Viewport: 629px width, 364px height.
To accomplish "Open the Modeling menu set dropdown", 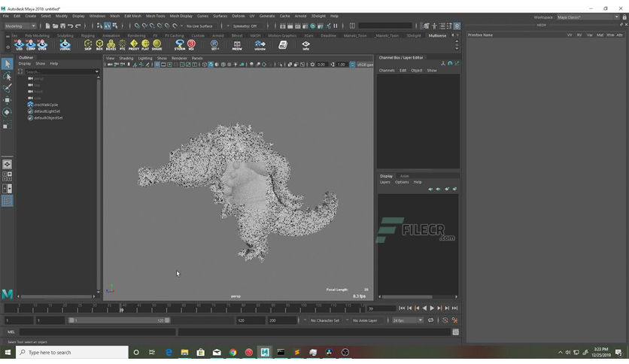I will tap(20, 26).
